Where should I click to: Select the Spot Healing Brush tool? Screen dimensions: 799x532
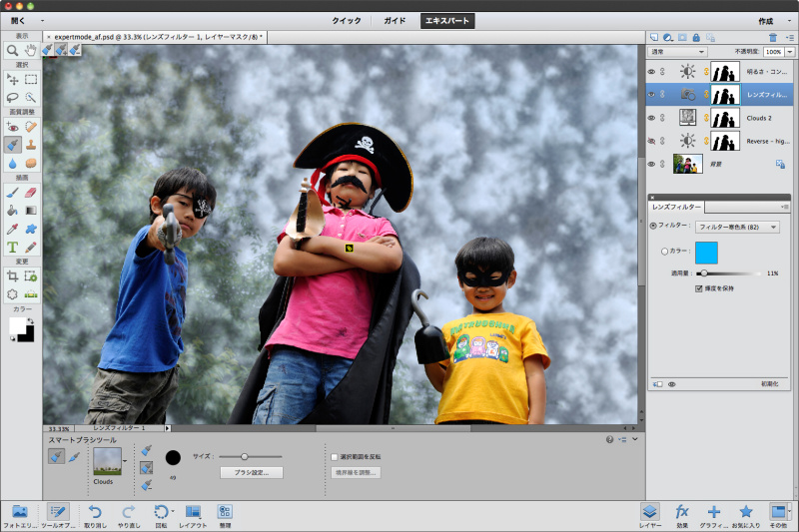[31, 127]
